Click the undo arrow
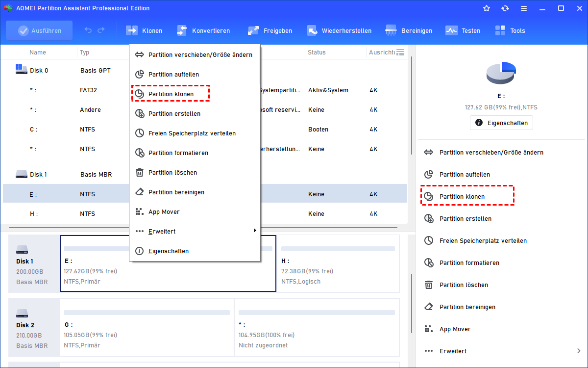 88,30
